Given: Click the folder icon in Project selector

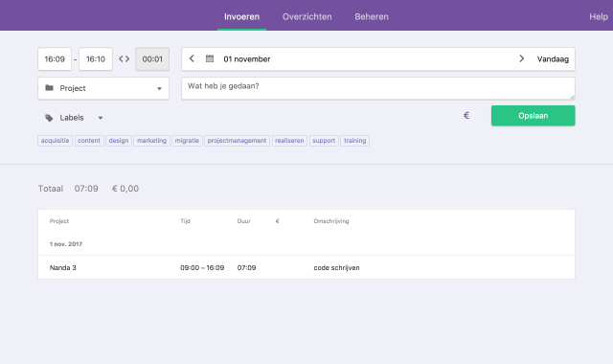Looking at the screenshot, I should tap(49, 88).
